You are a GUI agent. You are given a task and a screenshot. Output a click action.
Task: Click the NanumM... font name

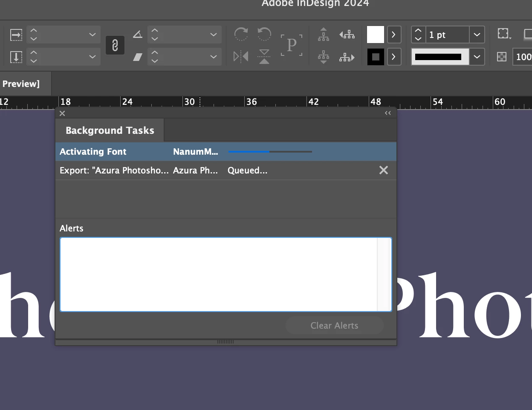pos(195,152)
